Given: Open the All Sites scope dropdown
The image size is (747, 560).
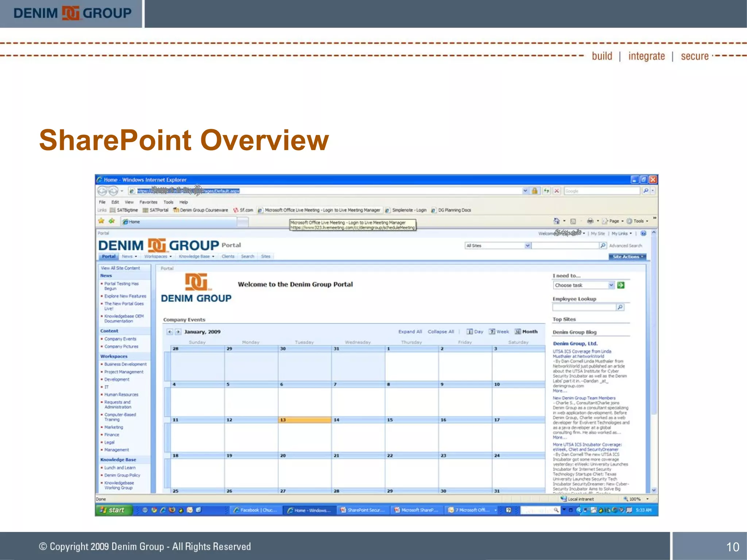Looking at the screenshot, I should (527, 246).
